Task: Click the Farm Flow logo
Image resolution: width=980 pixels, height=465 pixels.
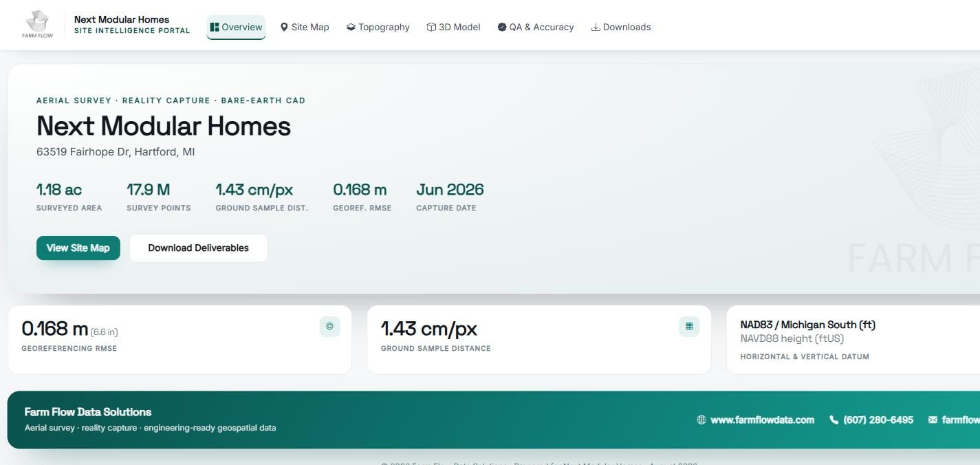Action: (38, 25)
